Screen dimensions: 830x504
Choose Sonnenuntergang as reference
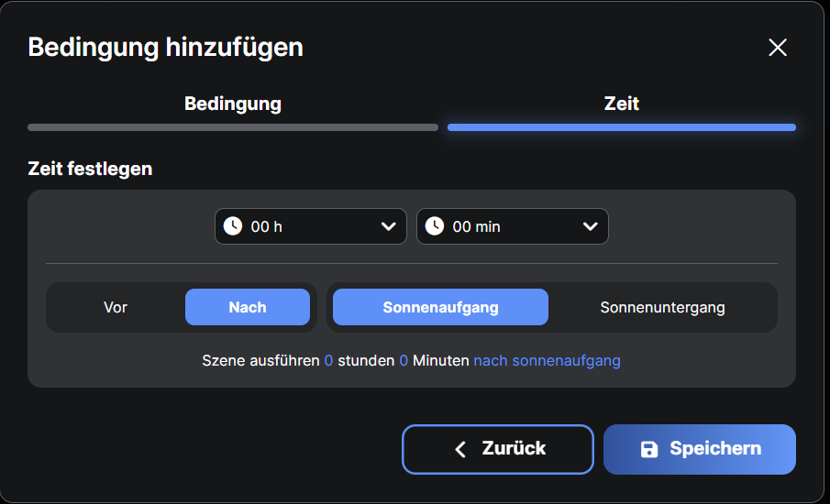coord(662,307)
